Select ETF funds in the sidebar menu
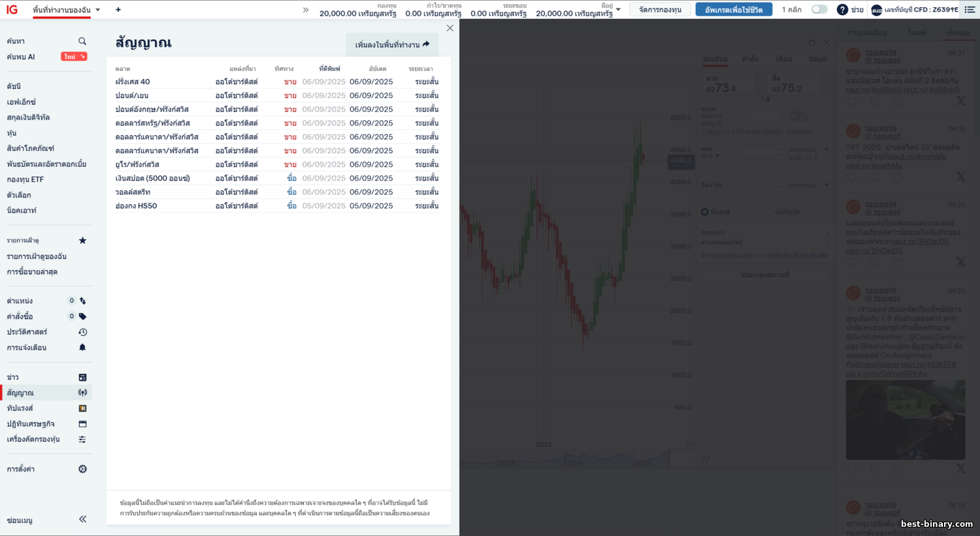Screen dimensions: 980x536 point(25,180)
